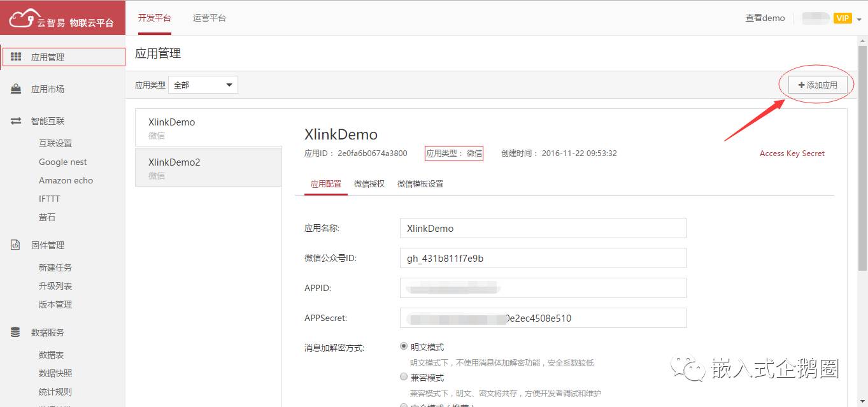Click the 查看demo link
Viewport: 868px width, 407px height.
pyautogui.click(x=765, y=18)
